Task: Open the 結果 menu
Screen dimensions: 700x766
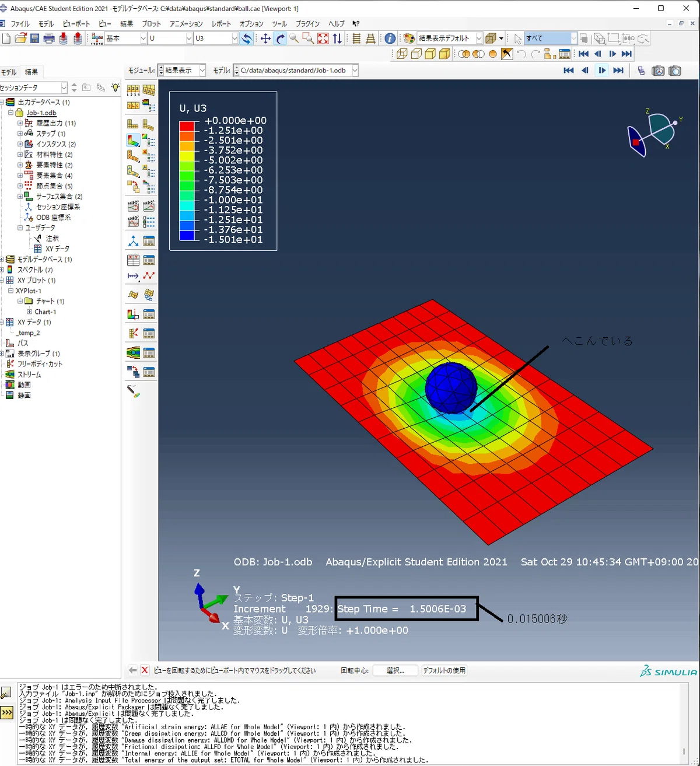Action: click(x=127, y=24)
